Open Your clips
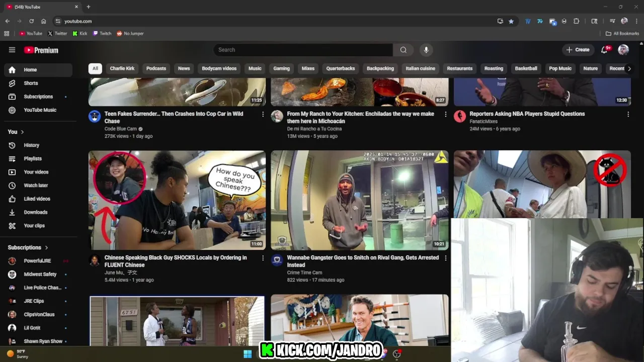The image size is (644, 362). tap(38, 226)
